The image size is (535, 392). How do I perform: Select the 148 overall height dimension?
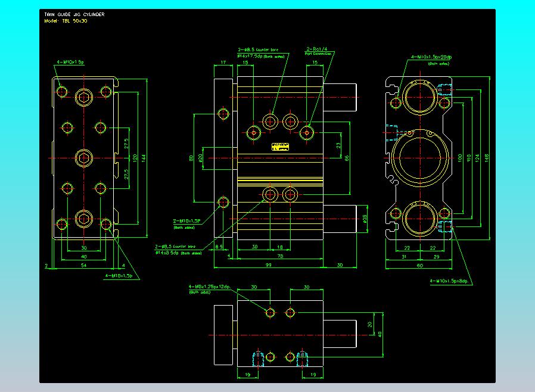pos(486,157)
